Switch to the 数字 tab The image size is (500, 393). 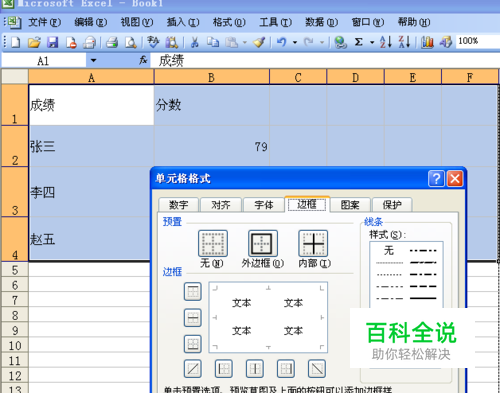(x=179, y=205)
